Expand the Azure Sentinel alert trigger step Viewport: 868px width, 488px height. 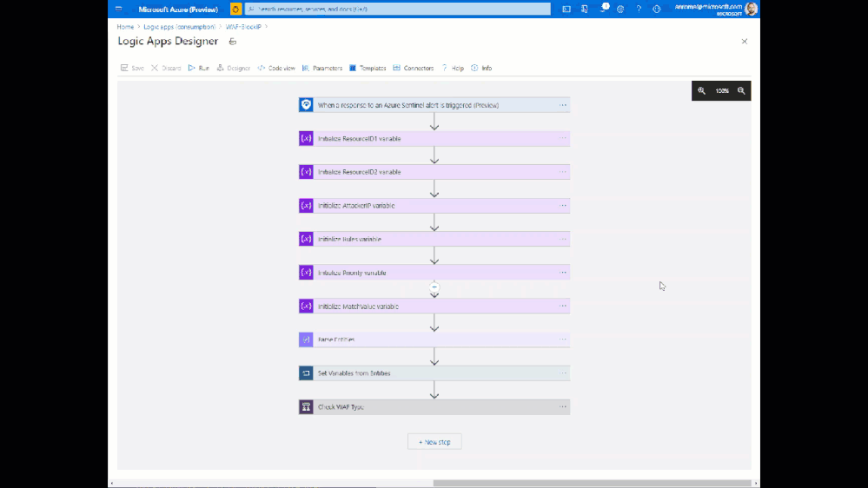(x=434, y=105)
